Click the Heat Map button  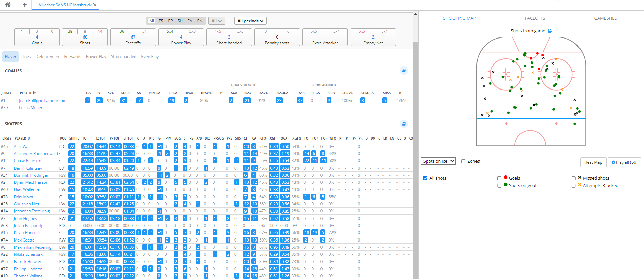593,162
